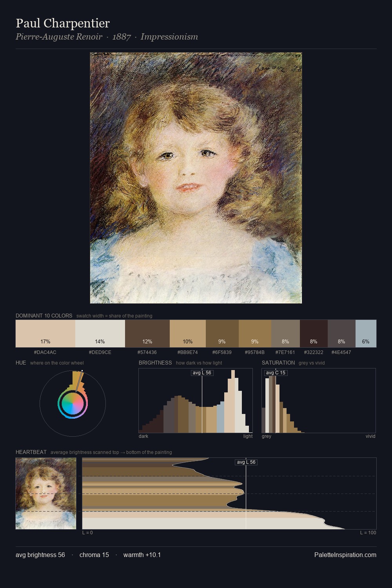
Task: Click the "chroma 15" footer stat
Action: tap(94, 555)
